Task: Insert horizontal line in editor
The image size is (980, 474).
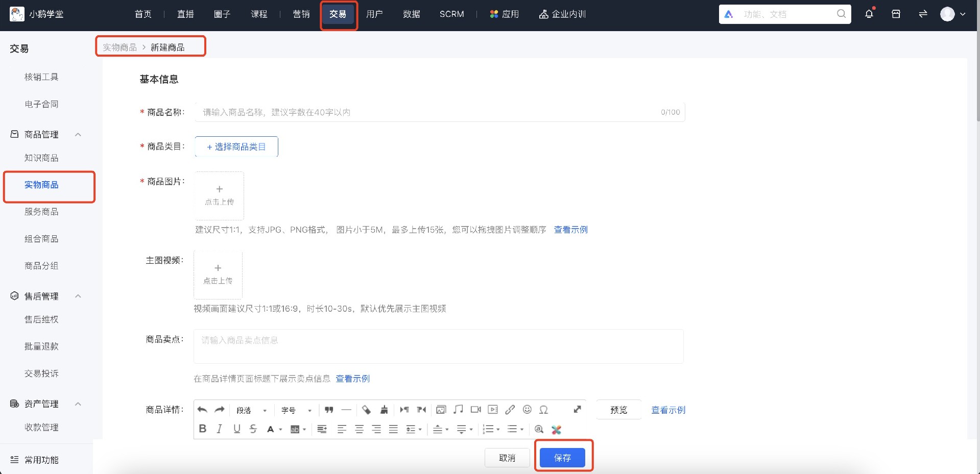Action: pyautogui.click(x=346, y=410)
